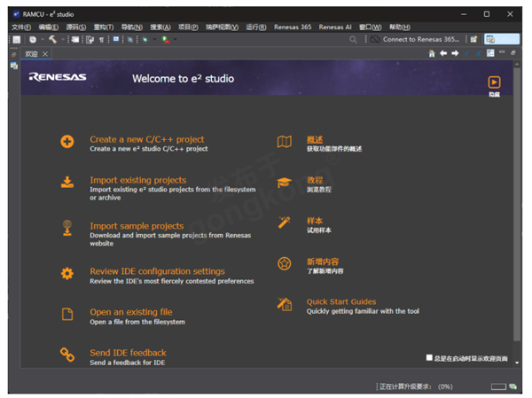The image size is (532, 398).
Task: Click the reduce font size icon
Action: point(467,53)
